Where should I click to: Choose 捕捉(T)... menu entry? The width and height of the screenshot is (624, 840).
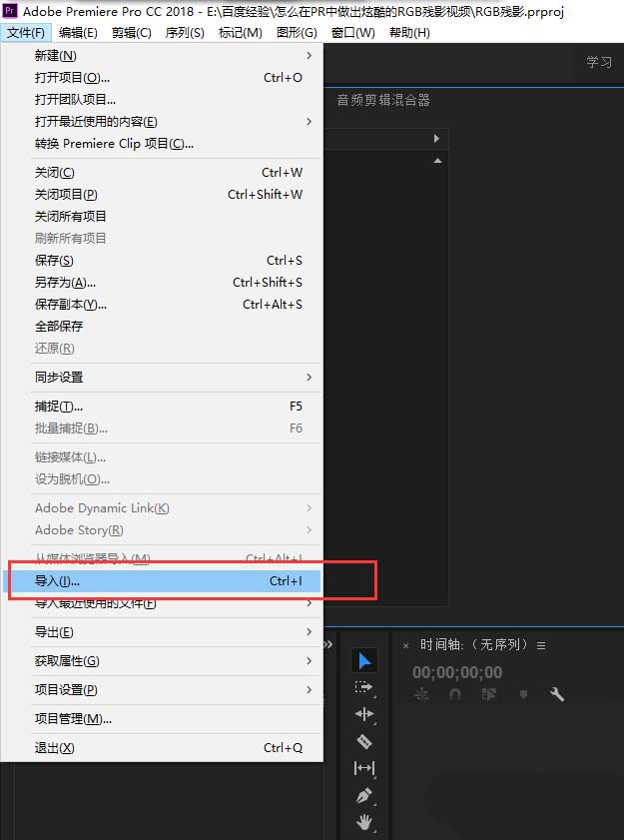click(x=161, y=407)
